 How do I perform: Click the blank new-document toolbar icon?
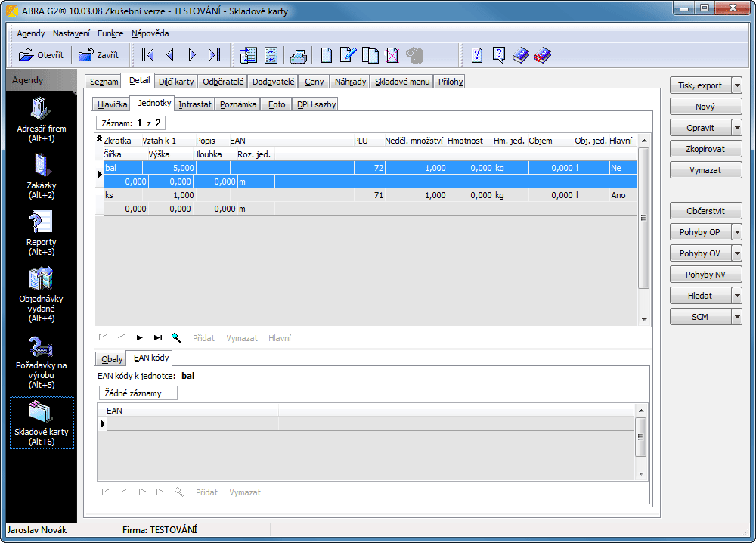[327, 55]
